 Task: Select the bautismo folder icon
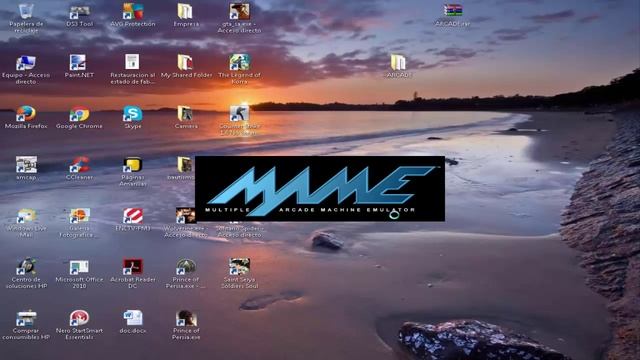coord(184,165)
